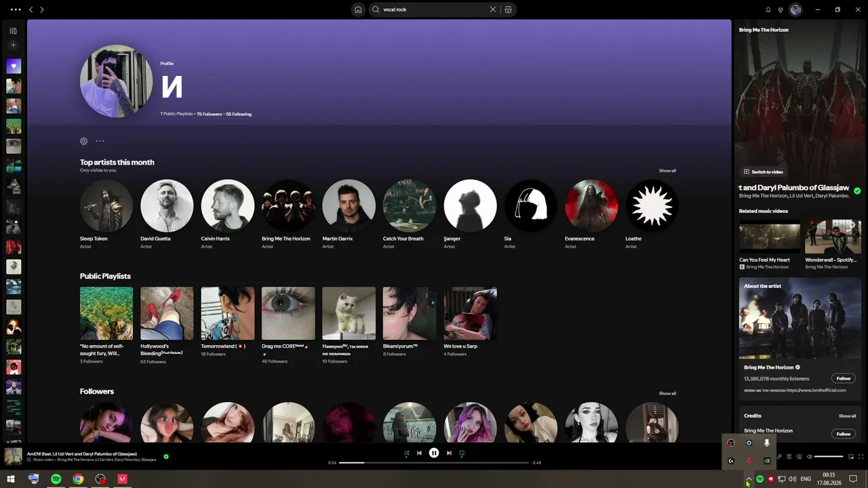Enter full screen player
Screen dimensions: 868x488
861,457
